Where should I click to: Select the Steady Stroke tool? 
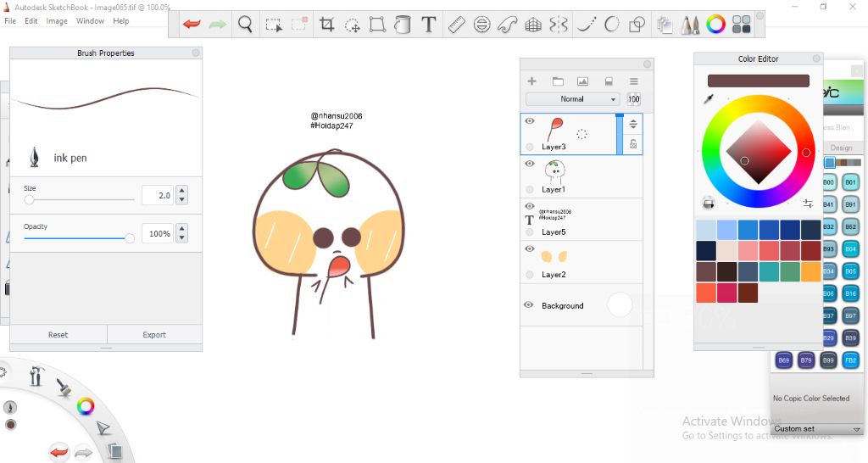587,25
